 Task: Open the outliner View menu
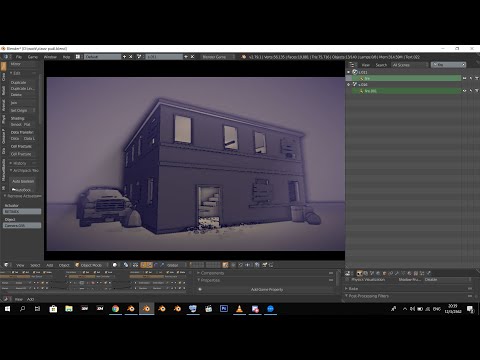pos(366,65)
